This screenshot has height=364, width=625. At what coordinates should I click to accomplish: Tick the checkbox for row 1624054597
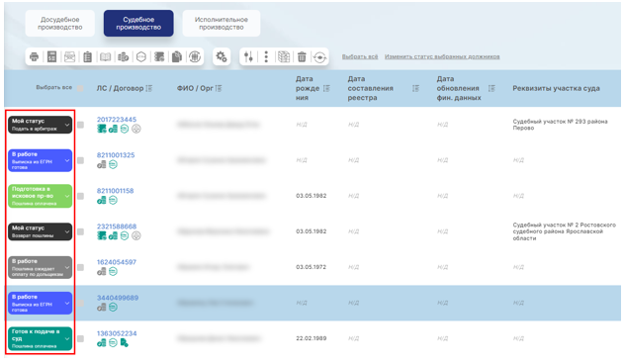[x=80, y=267]
